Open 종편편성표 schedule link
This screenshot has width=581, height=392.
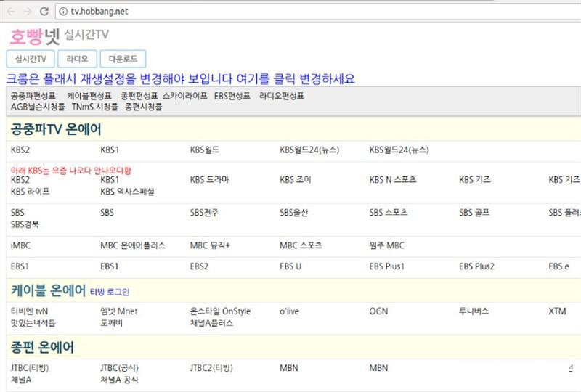139,96
